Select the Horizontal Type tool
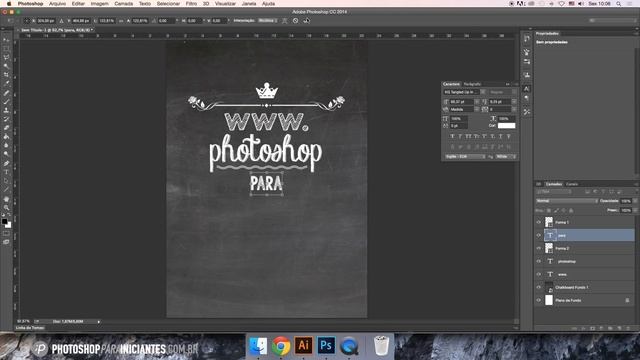 [6, 172]
